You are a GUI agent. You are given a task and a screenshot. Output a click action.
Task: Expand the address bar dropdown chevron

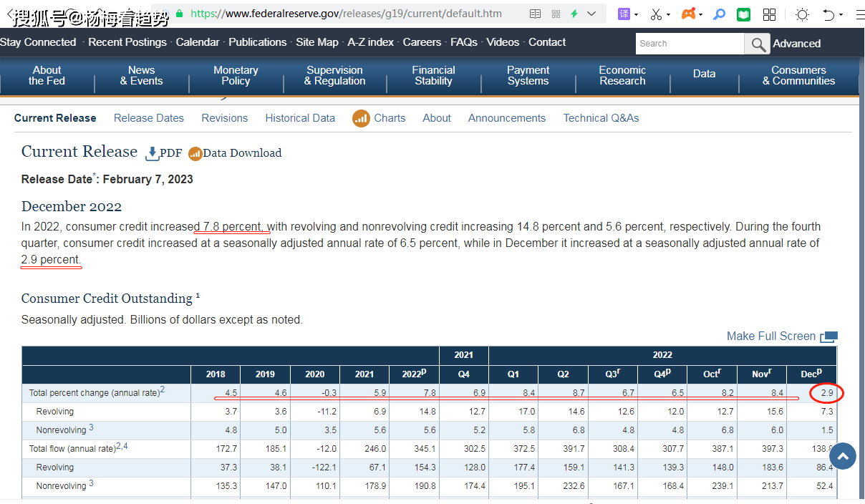(x=591, y=14)
